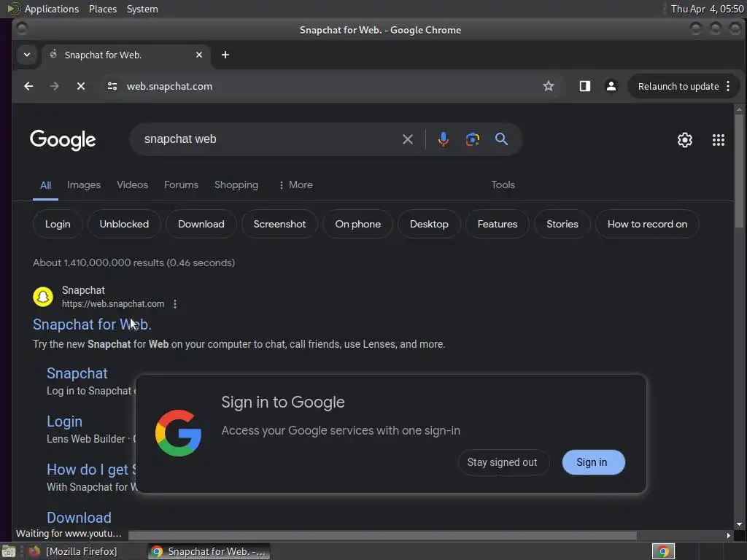Image resolution: width=747 pixels, height=560 pixels.
Task: Open the Download sitelink
Action: click(x=79, y=518)
